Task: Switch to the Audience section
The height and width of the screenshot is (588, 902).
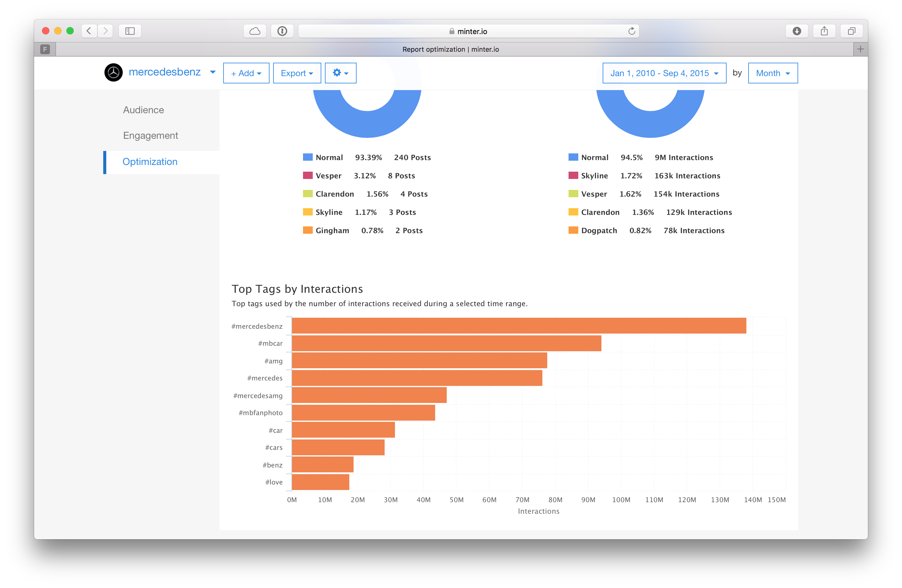Action: click(143, 110)
